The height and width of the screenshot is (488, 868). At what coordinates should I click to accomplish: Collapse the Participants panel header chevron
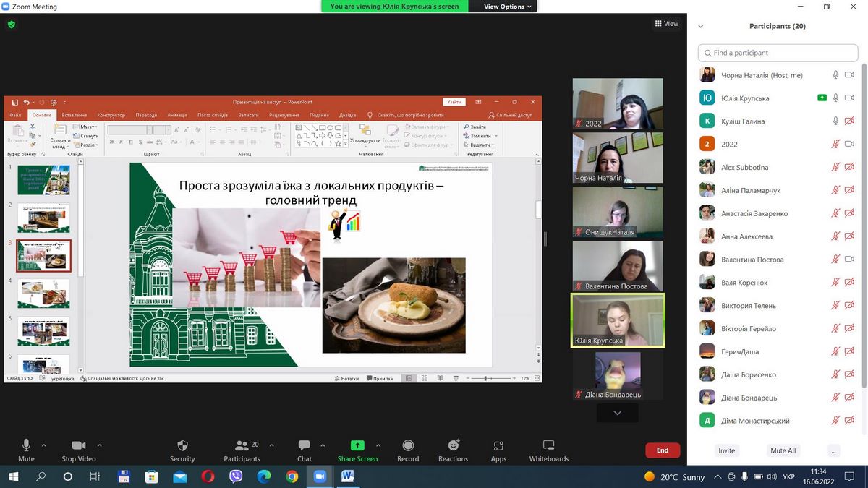700,27
